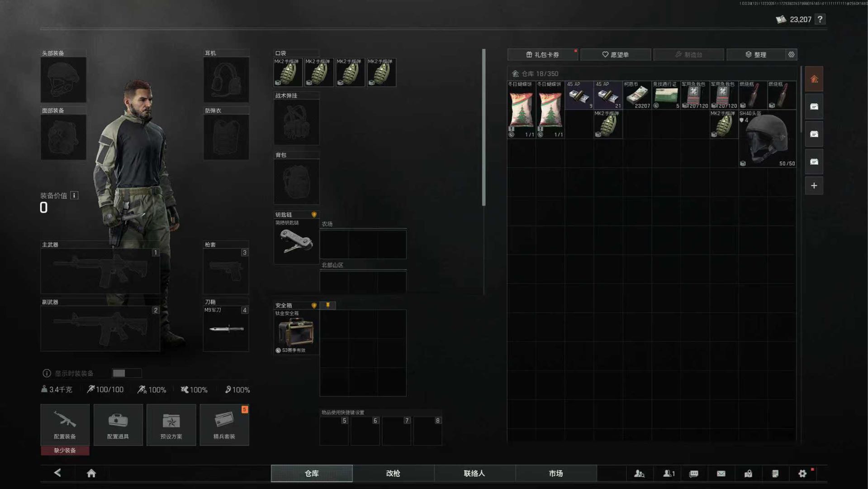Click the back arrow in bottom bar
This screenshot has height=489, width=868.
(x=57, y=473)
